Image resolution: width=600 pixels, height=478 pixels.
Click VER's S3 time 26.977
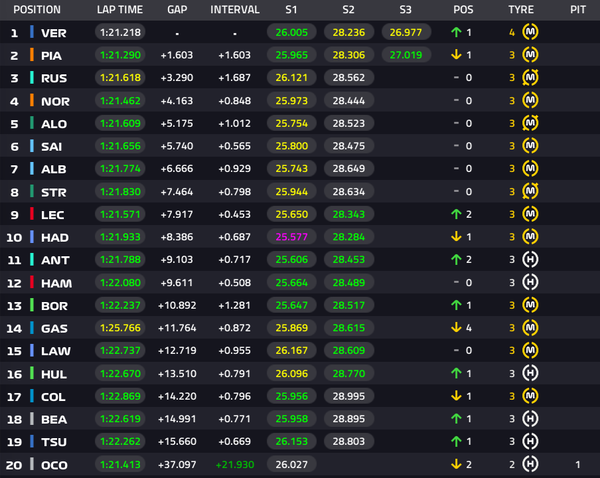(406, 32)
